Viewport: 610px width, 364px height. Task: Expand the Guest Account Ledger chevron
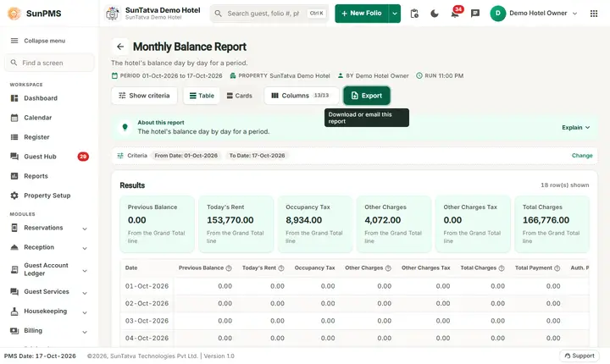85,271
